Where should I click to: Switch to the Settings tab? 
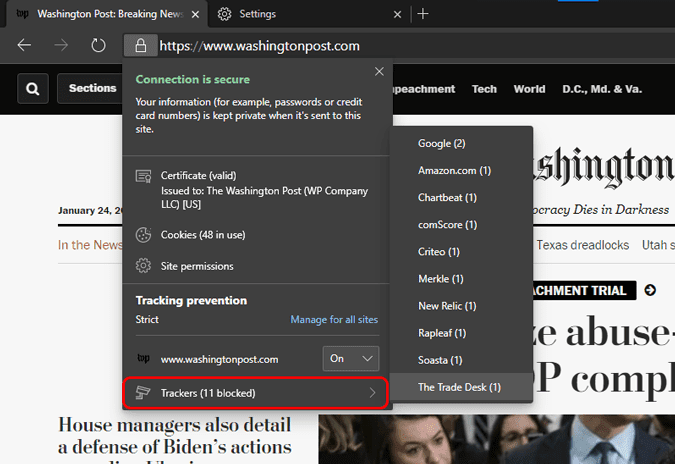pos(307,14)
